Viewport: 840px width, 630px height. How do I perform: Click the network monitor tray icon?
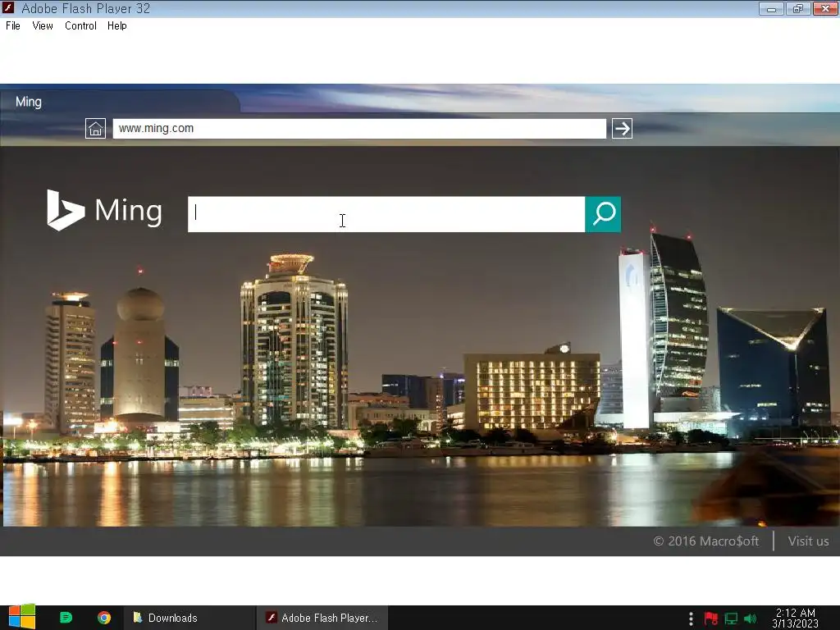[731, 619]
